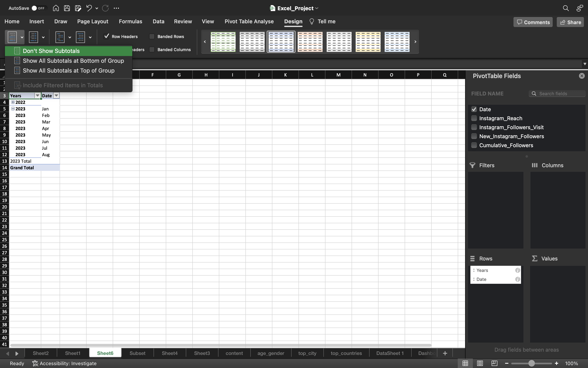Screen dimensions: 588x368
Task: Choose Show All Subtotals at Bottom of Group
Action: coord(69,61)
